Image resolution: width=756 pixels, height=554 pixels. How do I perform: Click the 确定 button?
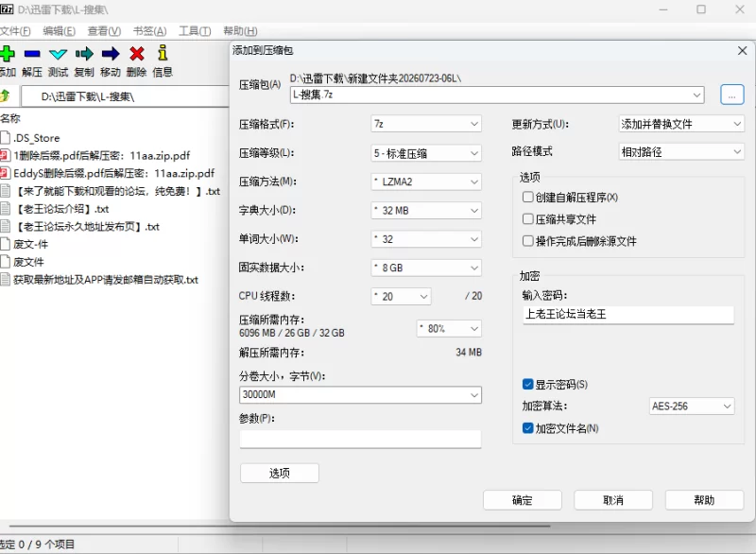523,500
